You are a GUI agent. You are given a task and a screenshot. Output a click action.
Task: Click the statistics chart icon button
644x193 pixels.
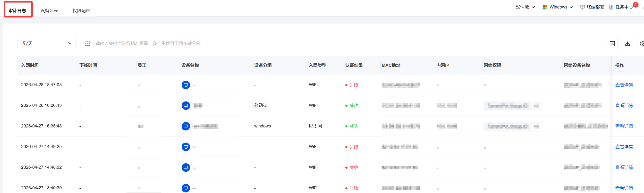tap(612, 44)
